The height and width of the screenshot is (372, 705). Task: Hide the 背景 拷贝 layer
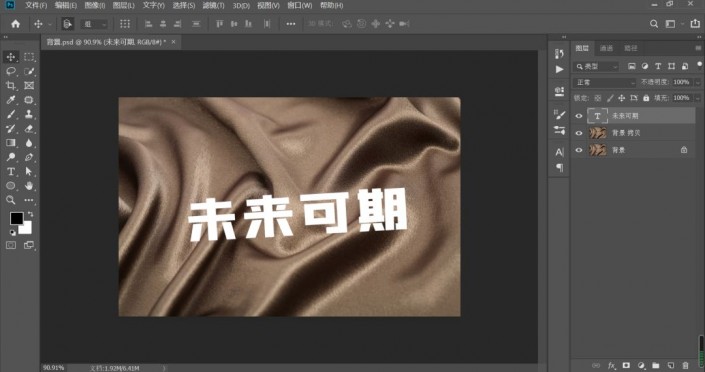579,133
